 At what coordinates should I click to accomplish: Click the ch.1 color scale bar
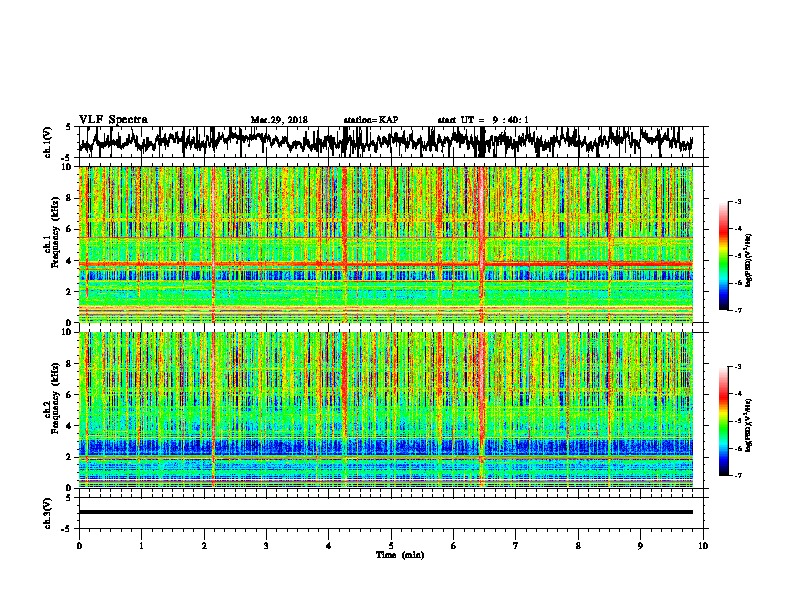click(723, 256)
